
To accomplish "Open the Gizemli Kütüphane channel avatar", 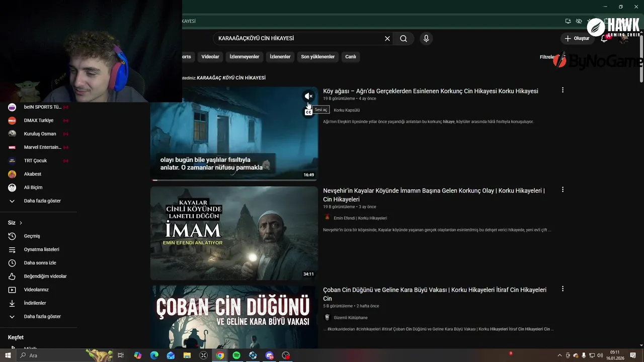I will click(327, 317).
